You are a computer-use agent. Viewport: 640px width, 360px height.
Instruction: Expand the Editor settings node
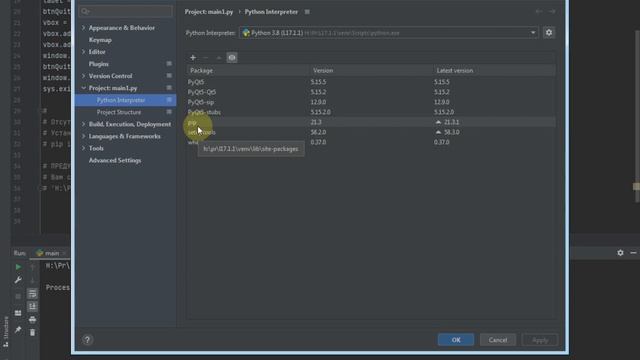click(84, 52)
